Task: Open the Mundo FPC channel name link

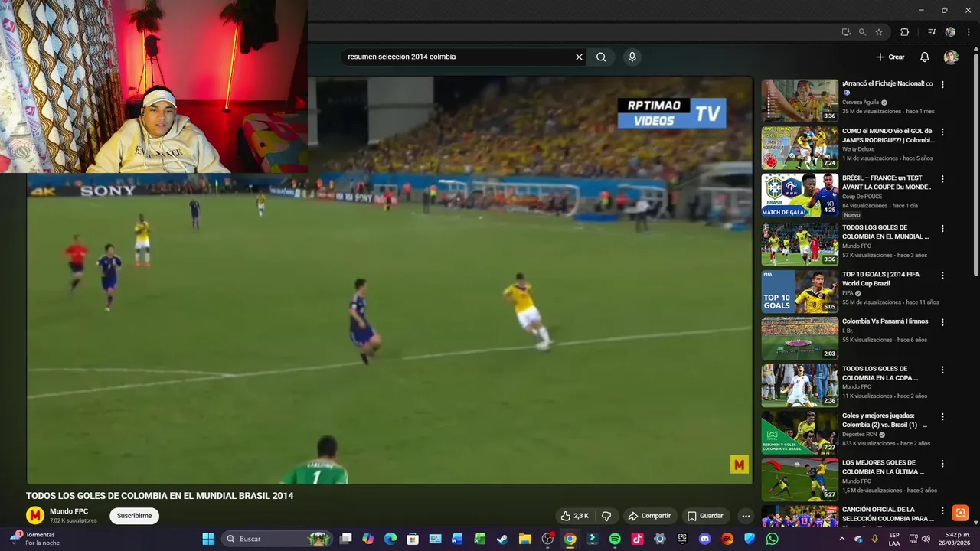Action: 69,511
